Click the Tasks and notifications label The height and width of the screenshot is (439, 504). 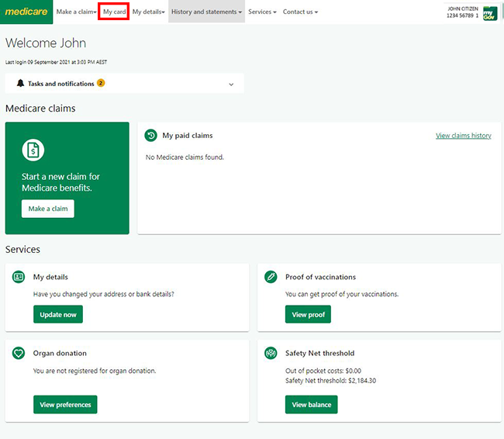[x=60, y=84]
